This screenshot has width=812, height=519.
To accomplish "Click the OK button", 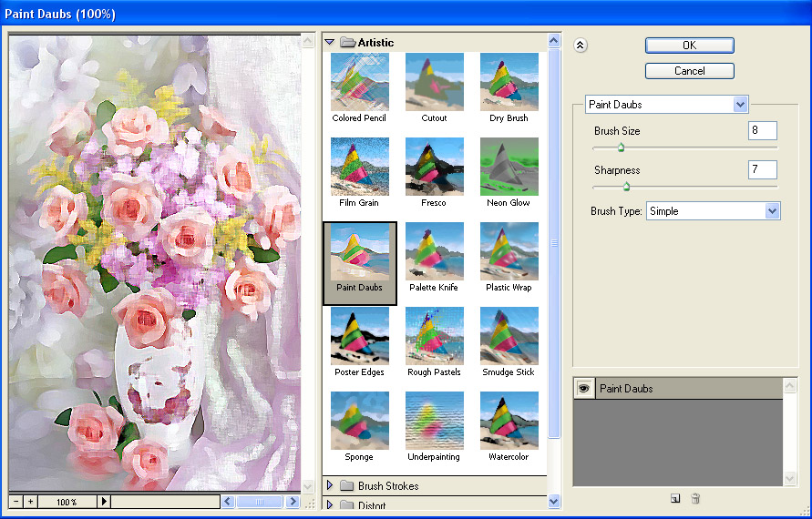I will pyautogui.click(x=689, y=46).
